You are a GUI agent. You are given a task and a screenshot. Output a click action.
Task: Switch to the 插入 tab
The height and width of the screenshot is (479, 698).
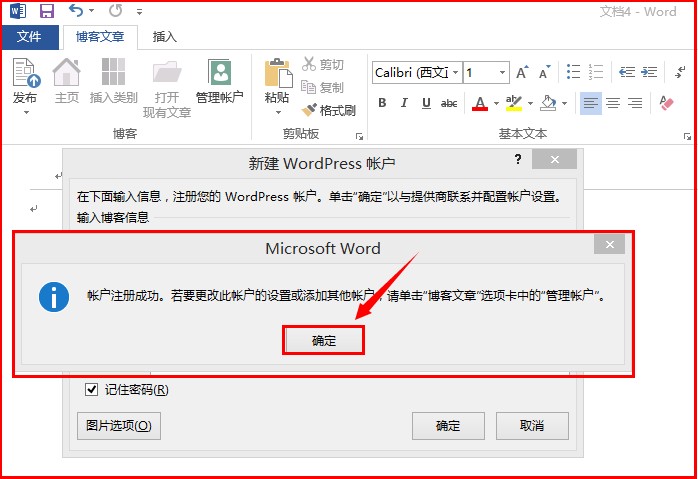click(164, 37)
